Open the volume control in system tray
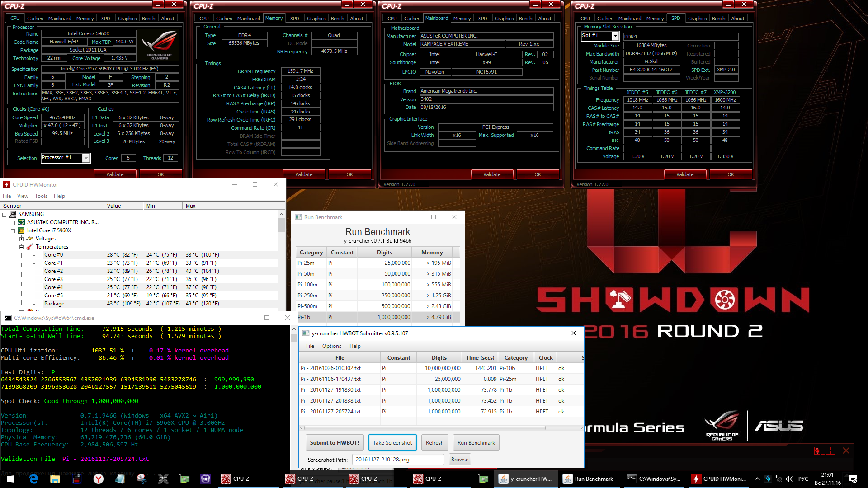This screenshot has height=488, width=868. point(790,479)
